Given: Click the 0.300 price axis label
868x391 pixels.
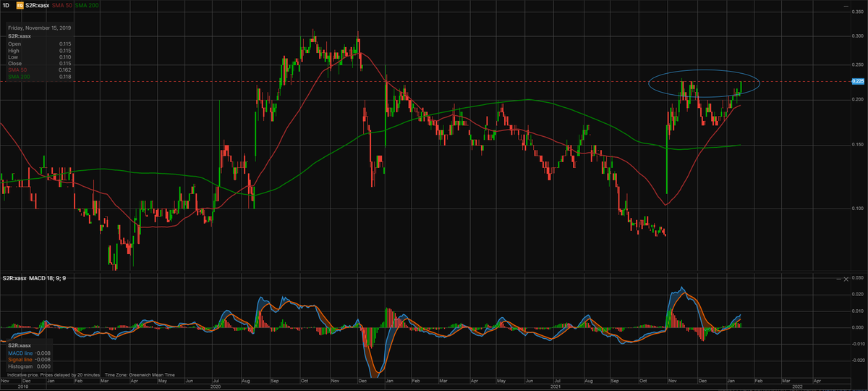Looking at the screenshot, I should pyautogui.click(x=859, y=35).
